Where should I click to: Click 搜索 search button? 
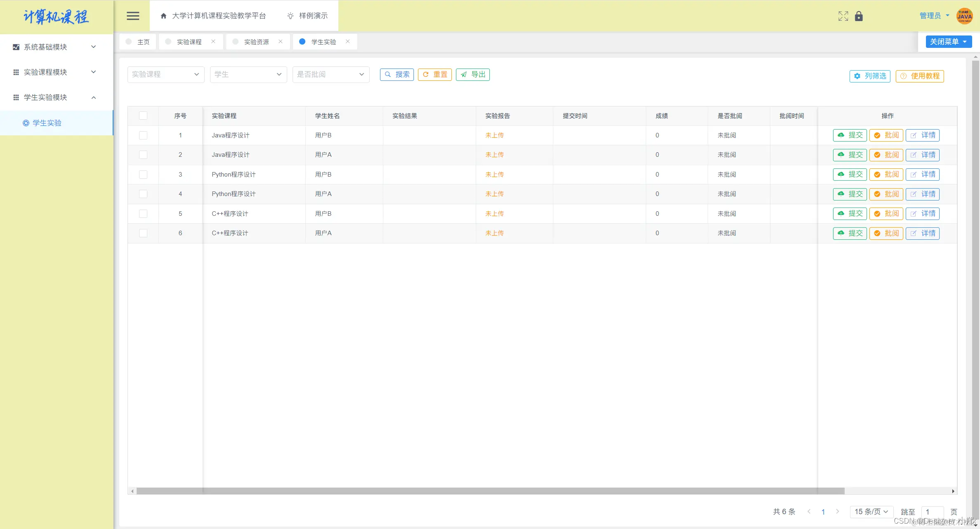point(397,74)
